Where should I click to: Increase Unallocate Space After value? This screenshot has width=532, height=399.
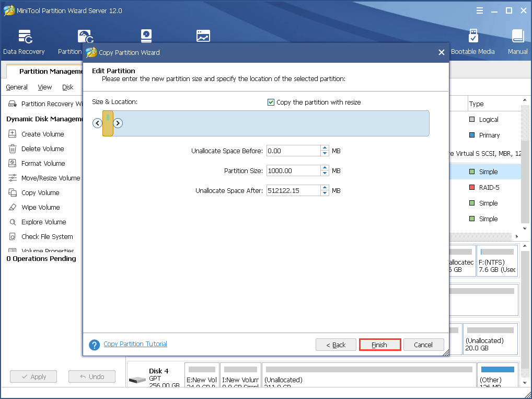[x=325, y=188]
